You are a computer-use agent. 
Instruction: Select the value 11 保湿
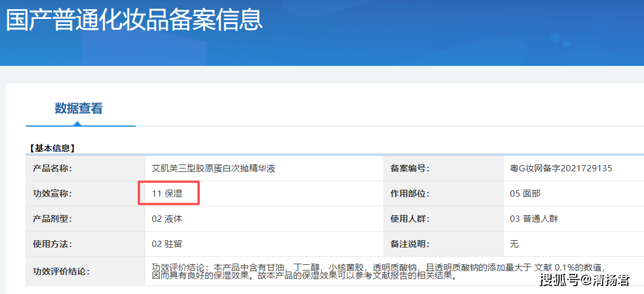167,194
